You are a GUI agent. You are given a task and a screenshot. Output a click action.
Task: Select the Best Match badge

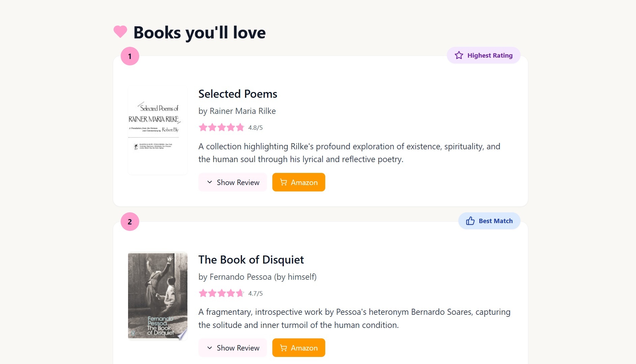point(489,221)
